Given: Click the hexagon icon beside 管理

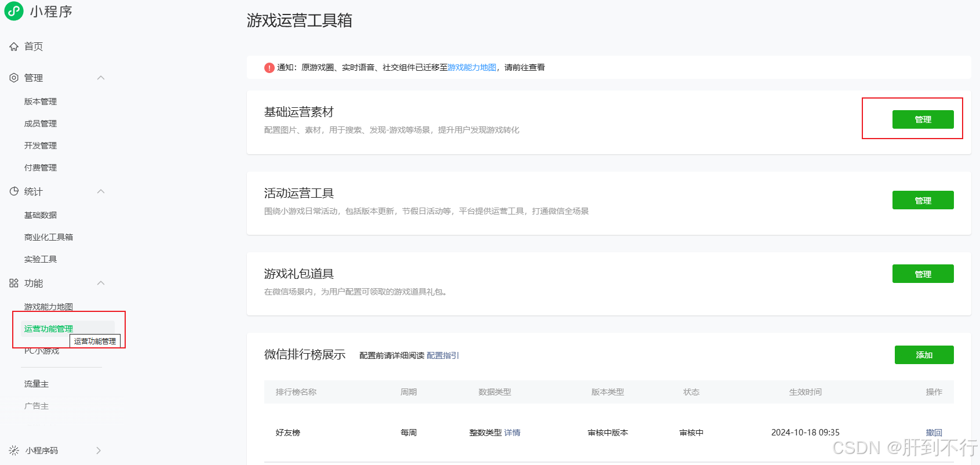Looking at the screenshot, I should coord(14,78).
